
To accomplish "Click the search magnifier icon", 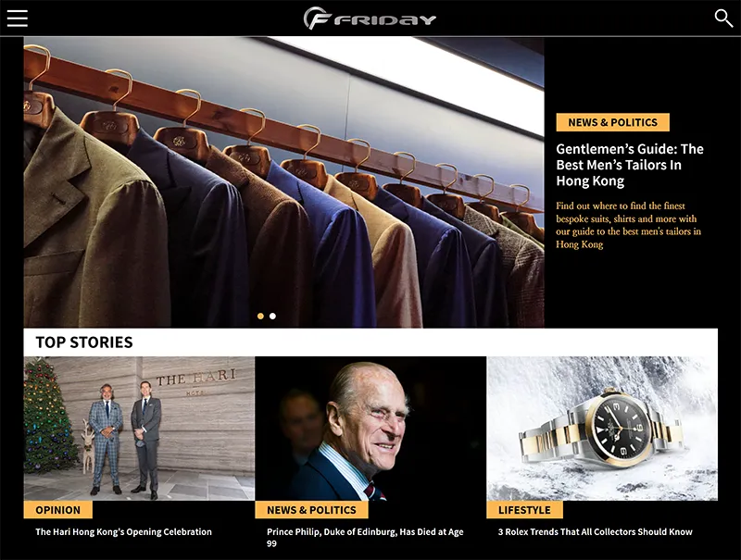I will pyautogui.click(x=723, y=18).
